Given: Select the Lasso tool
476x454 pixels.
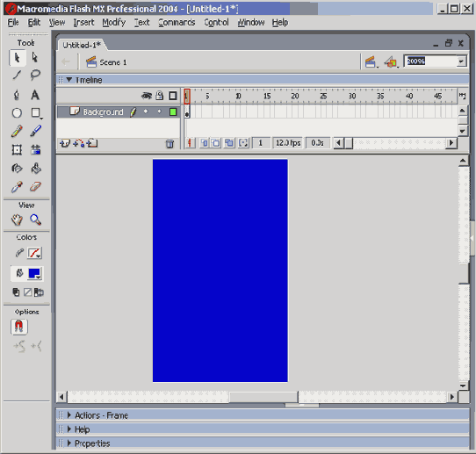Looking at the screenshot, I should (35, 75).
